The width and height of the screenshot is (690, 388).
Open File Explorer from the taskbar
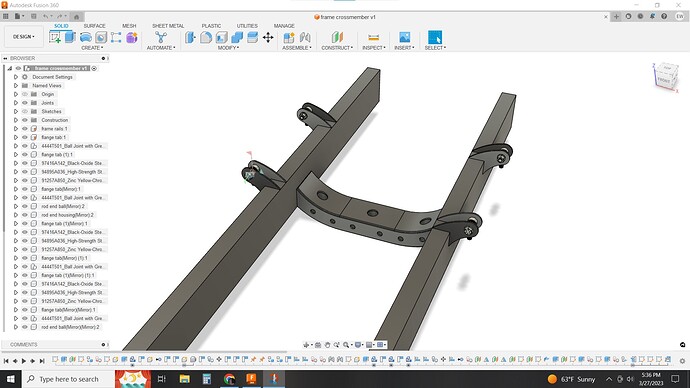click(184, 379)
